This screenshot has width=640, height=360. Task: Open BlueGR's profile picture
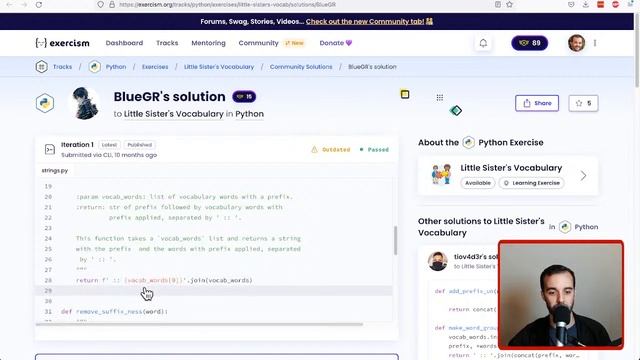pos(86,104)
